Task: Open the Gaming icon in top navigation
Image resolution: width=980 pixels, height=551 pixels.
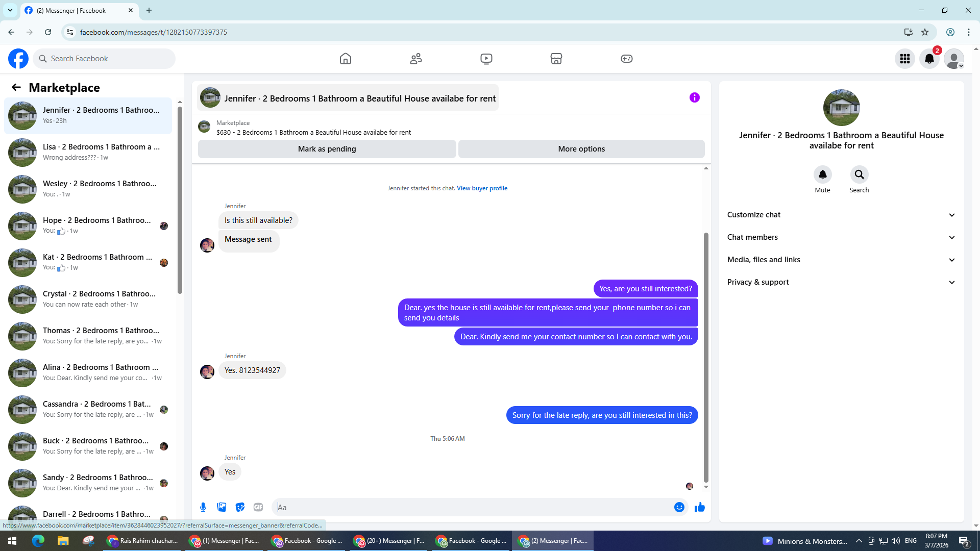Action: pyautogui.click(x=627, y=59)
